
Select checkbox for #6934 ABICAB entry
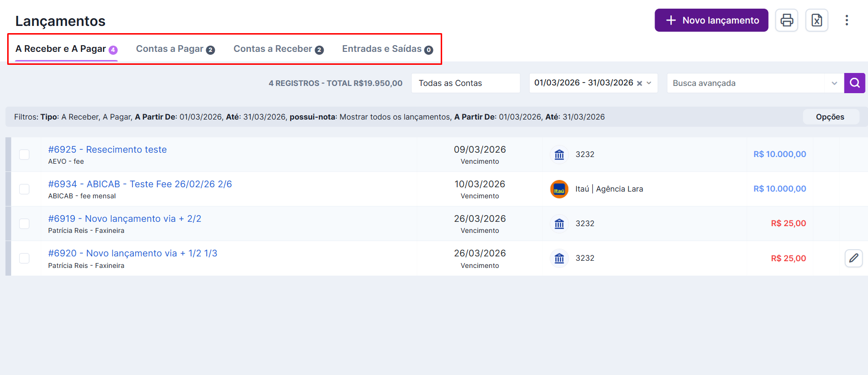24,189
